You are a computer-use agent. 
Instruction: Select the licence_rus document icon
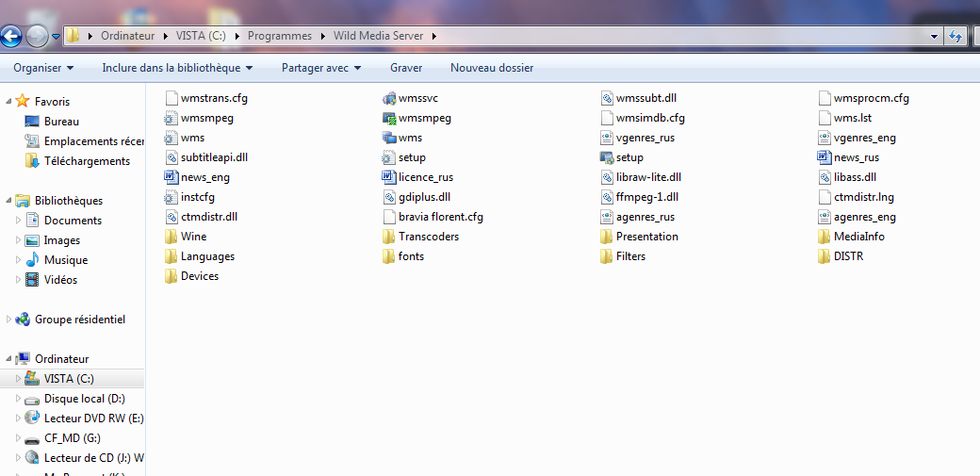point(389,177)
